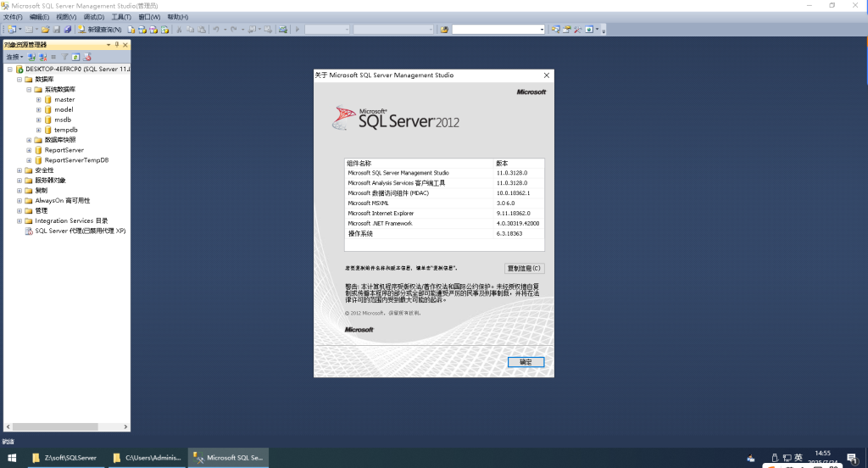
Task: Select SQL Server 代理 tree item
Action: (x=81, y=231)
